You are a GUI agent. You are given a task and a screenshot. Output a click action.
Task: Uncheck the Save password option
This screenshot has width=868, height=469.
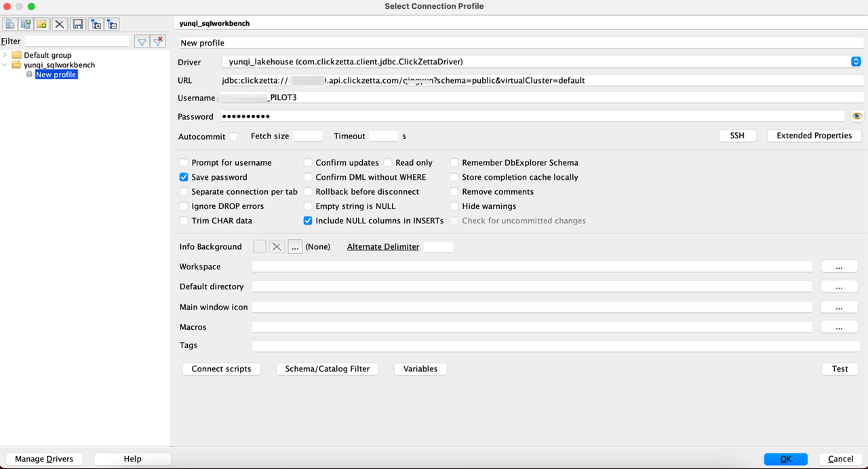click(184, 177)
